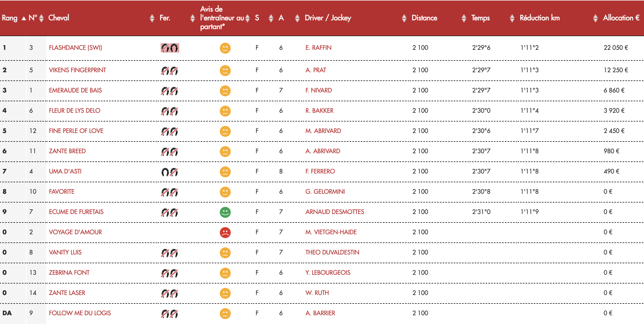The width and height of the screenshot is (644, 324).
Task: Open the EMERAUDE DE BAIS horse page
Action: tap(75, 90)
